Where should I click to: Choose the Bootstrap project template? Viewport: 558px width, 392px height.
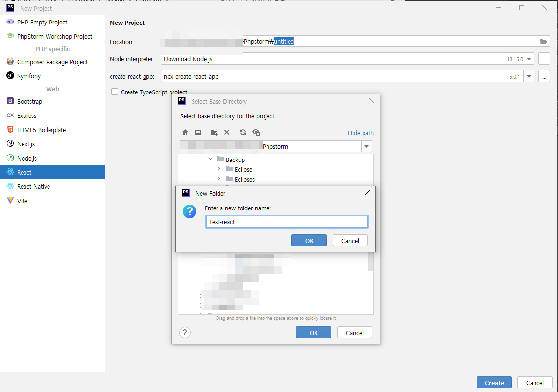(53, 101)
